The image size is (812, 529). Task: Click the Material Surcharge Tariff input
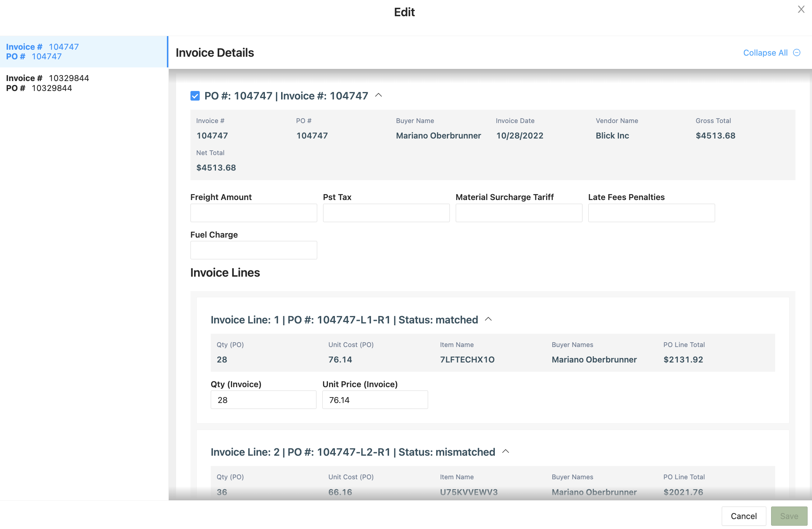pyautogui.click(x=519, y=213)
